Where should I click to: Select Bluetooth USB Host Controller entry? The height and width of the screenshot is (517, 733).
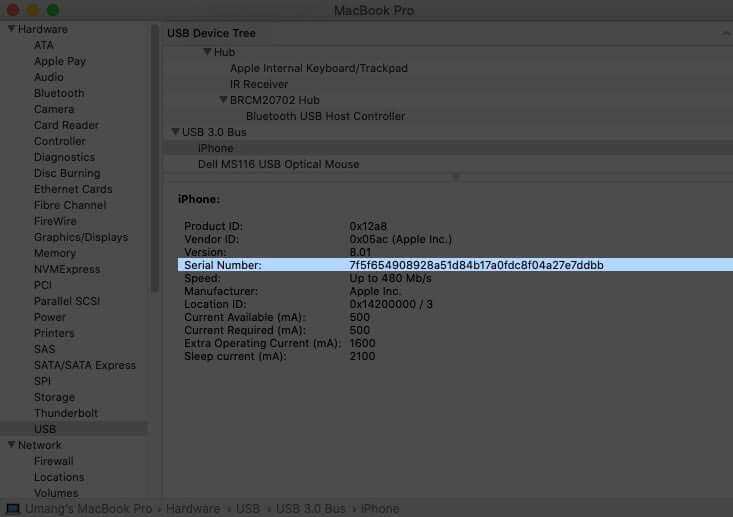coord(325,116)
